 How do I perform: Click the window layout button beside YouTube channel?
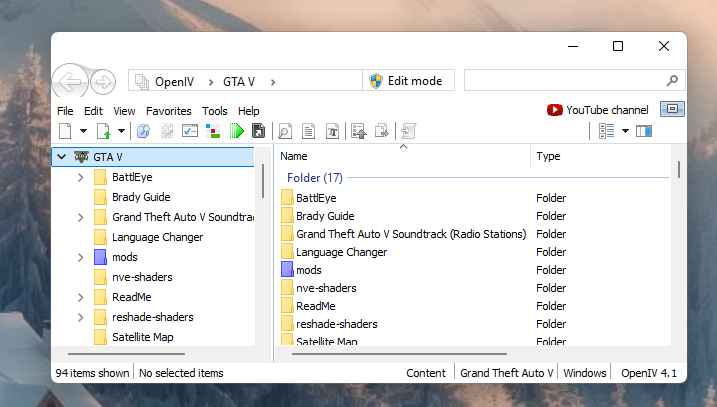[x=672, y=109]
